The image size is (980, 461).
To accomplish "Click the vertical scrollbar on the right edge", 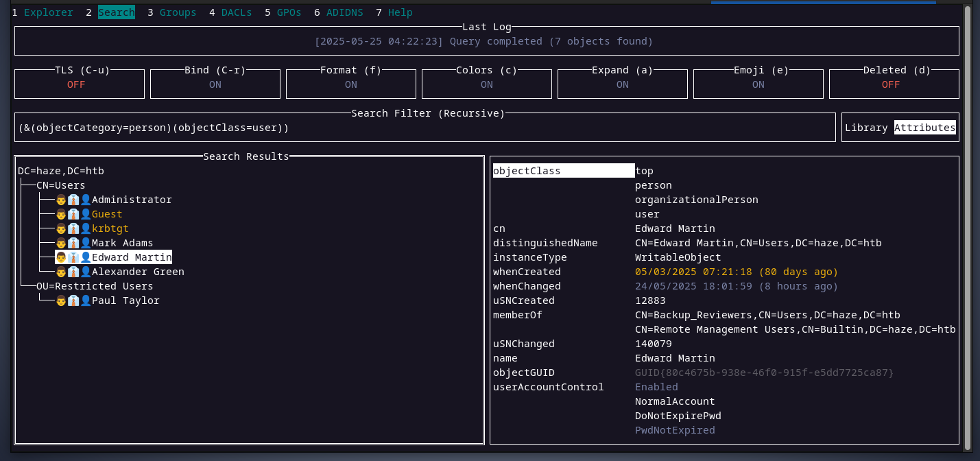I will (967, 226).
